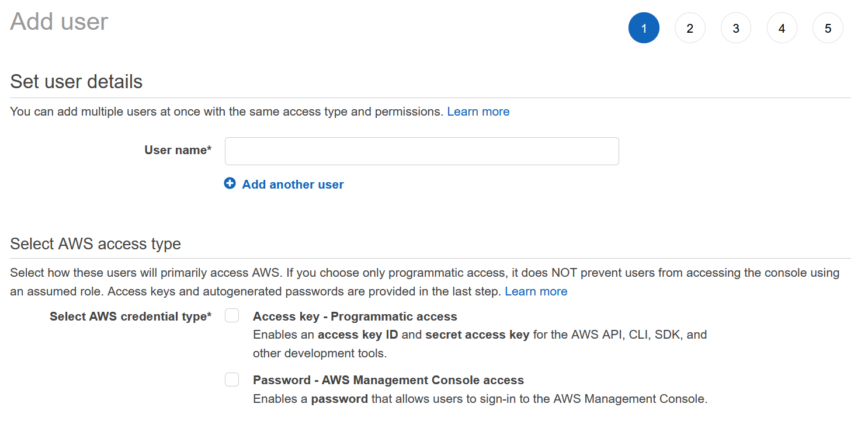Enable Access key programmatic access checkbox
This screenshot has width=868, height=435.
click(x=232, y=316)
